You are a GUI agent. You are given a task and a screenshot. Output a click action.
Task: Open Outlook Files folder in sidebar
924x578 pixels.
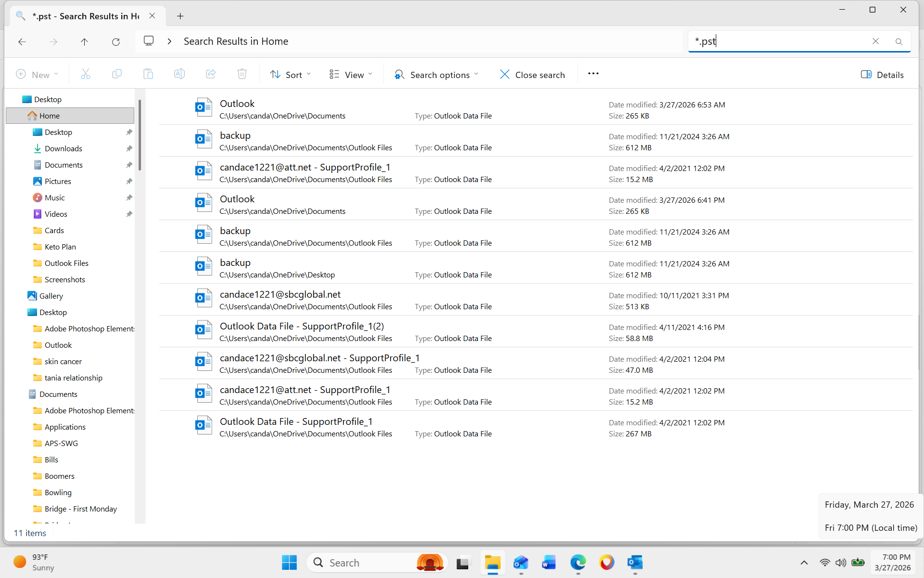tap(66, 263)
